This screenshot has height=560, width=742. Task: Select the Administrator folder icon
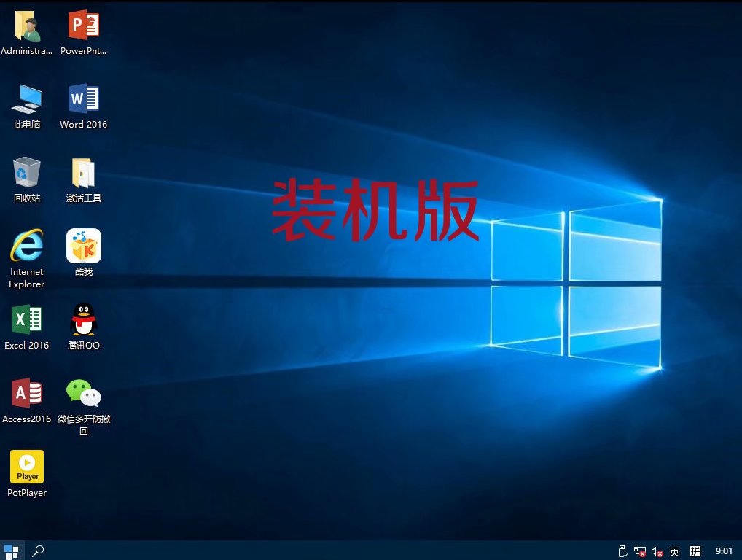27,26
